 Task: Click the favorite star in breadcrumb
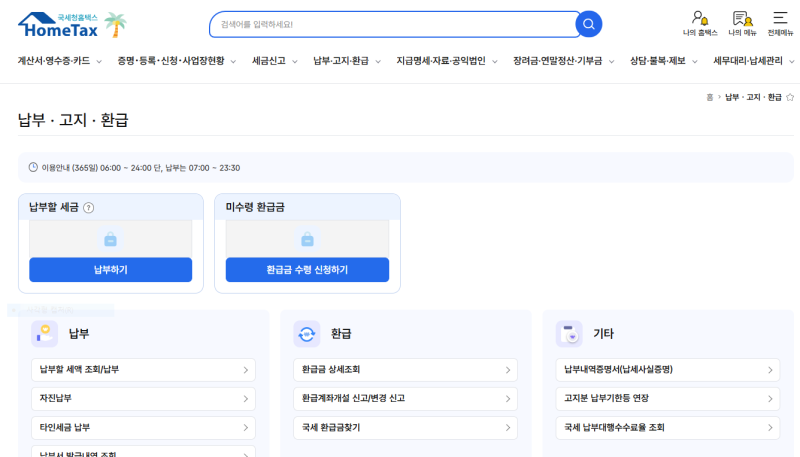[790, 97]
